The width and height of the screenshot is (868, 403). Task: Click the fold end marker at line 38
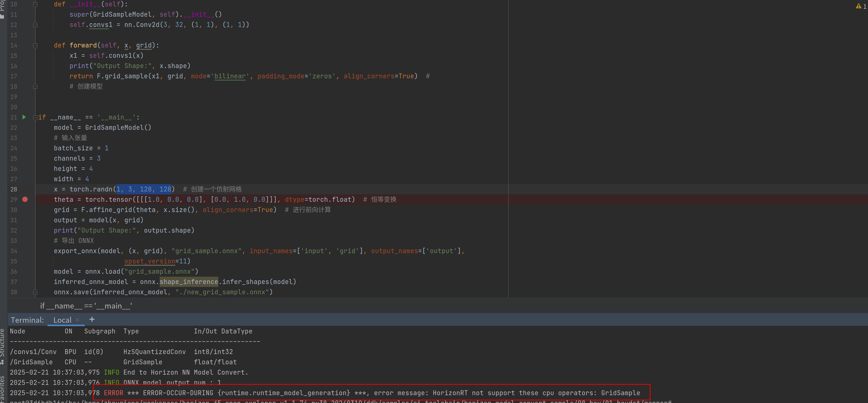(35, 292)
